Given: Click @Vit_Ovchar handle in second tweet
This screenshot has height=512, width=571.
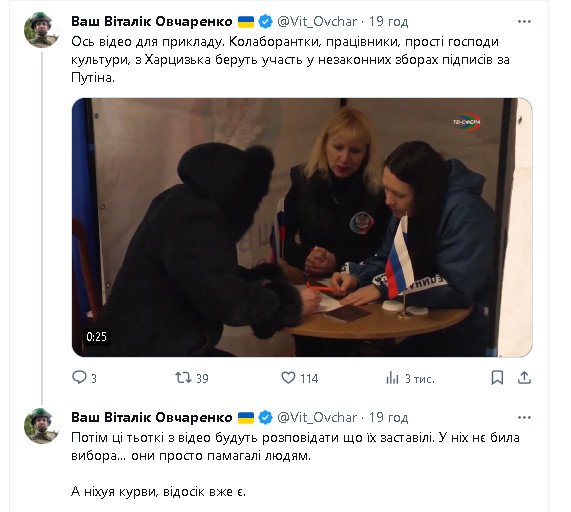Looking at the screenshot, I should pos(317,417).
